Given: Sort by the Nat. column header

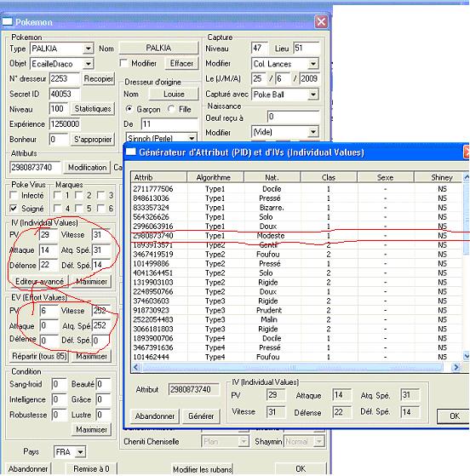Looking at the screenshot, I should [272, 177].
